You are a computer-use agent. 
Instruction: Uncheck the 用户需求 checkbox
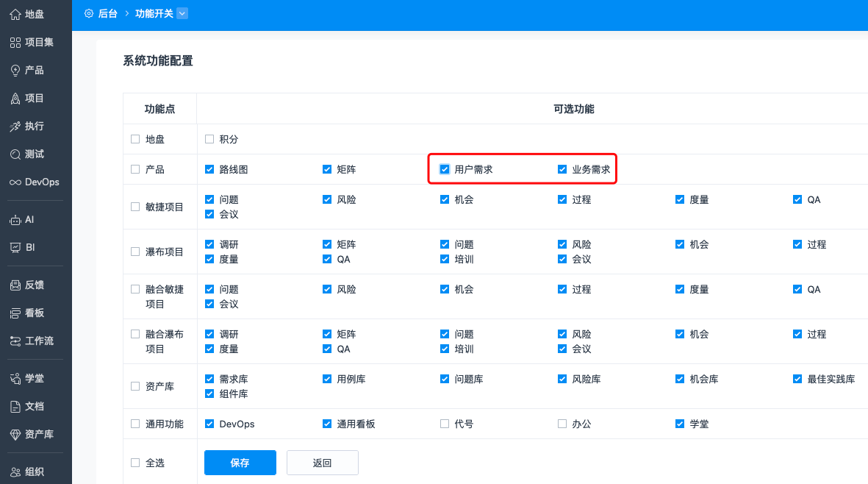click(445, 169)
